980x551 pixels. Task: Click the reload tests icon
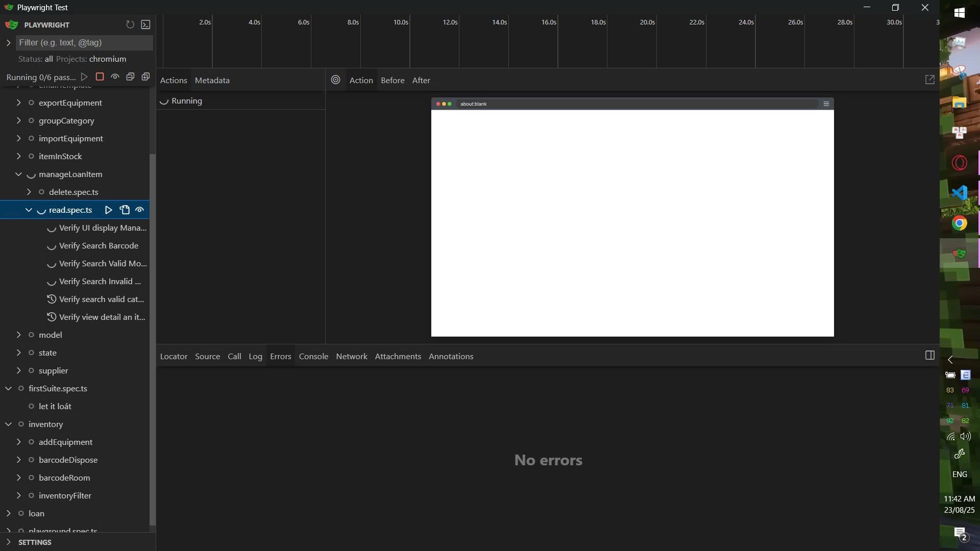tap(130, 24)
